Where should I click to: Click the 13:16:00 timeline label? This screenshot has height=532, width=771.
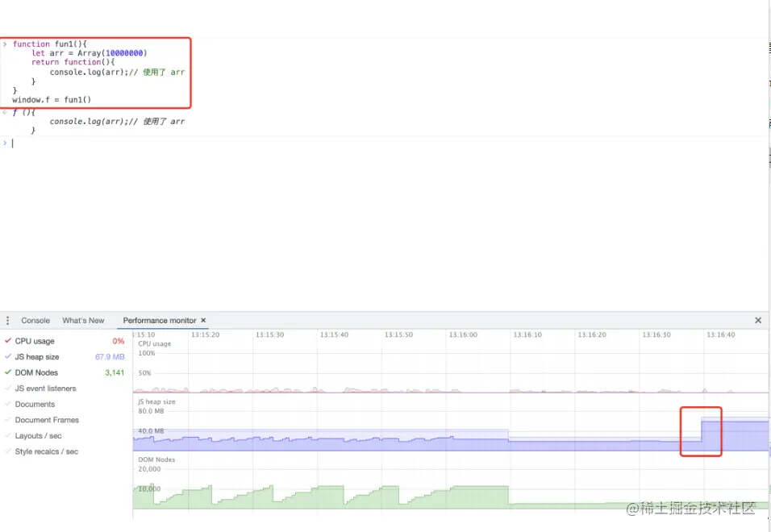point(463,335)
